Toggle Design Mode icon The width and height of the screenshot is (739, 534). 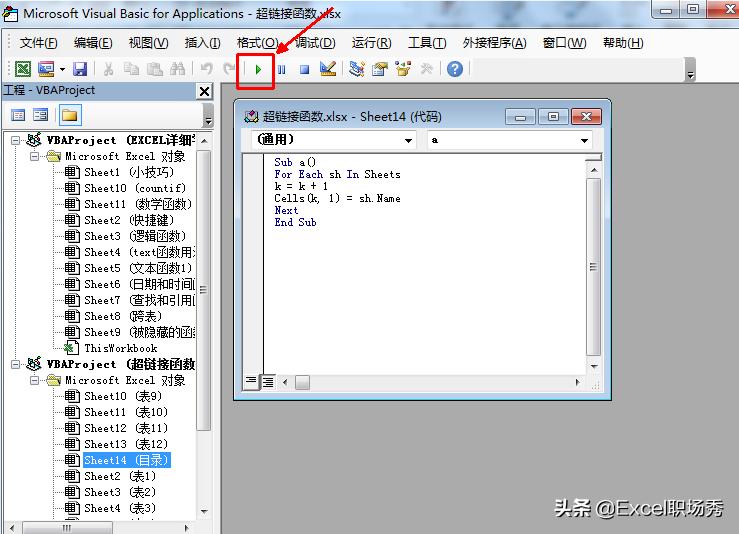point(328,69)
